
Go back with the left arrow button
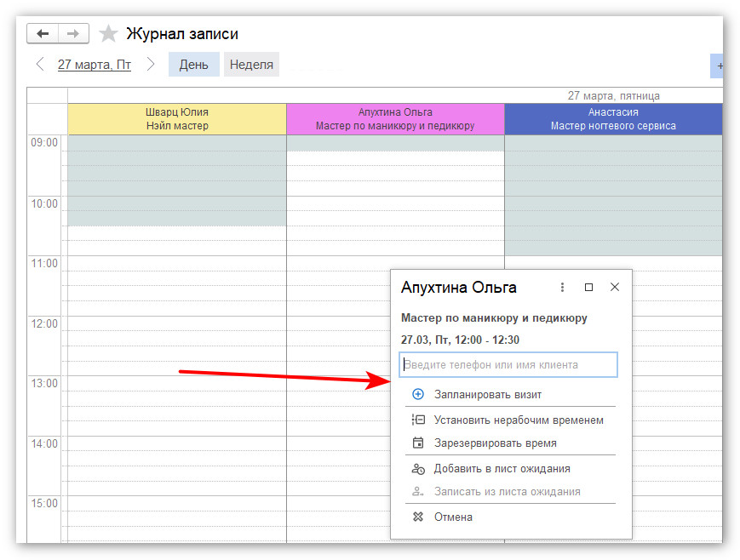tap(43, 33)
